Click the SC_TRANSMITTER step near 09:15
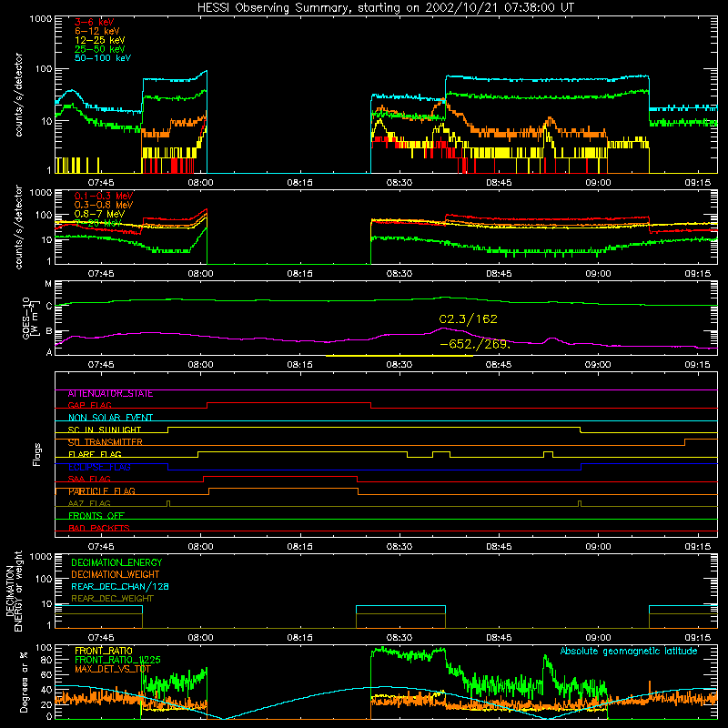 pos(685,442)
